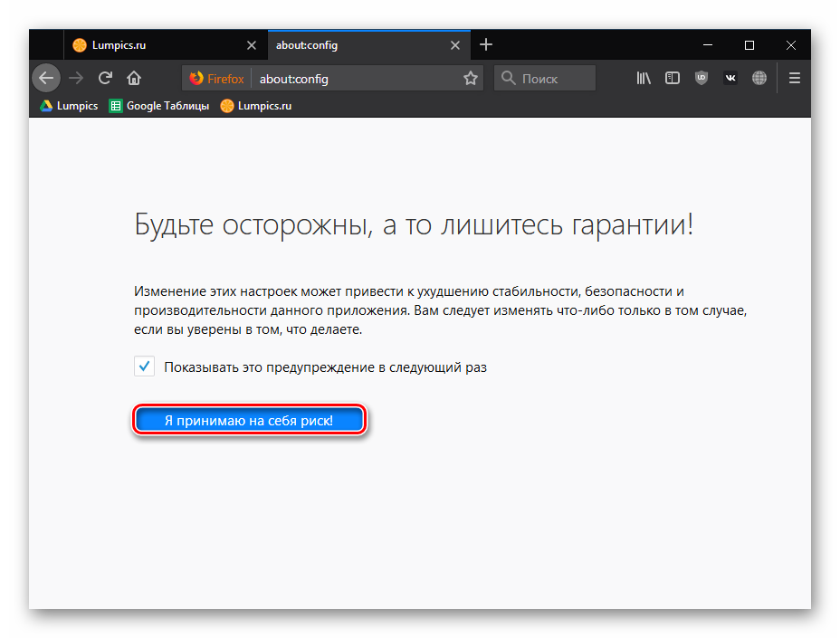Open the Firefox hamburger menu
Image resolution: width=840 pixels, height=638 pixels.
tap(795, 78)
